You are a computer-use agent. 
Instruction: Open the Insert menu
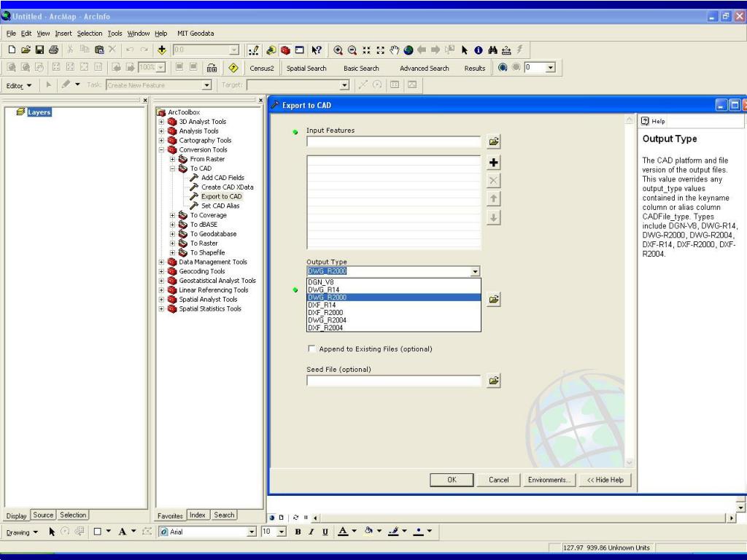tap(63, 34)
